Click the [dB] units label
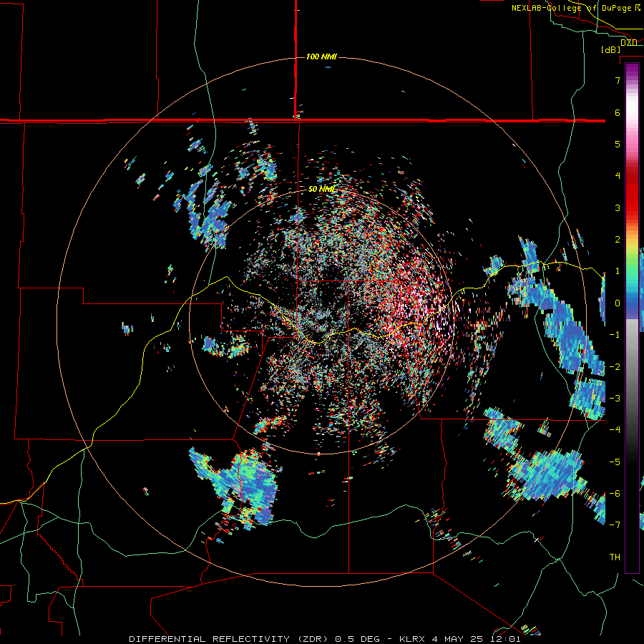 click(611, 50)
